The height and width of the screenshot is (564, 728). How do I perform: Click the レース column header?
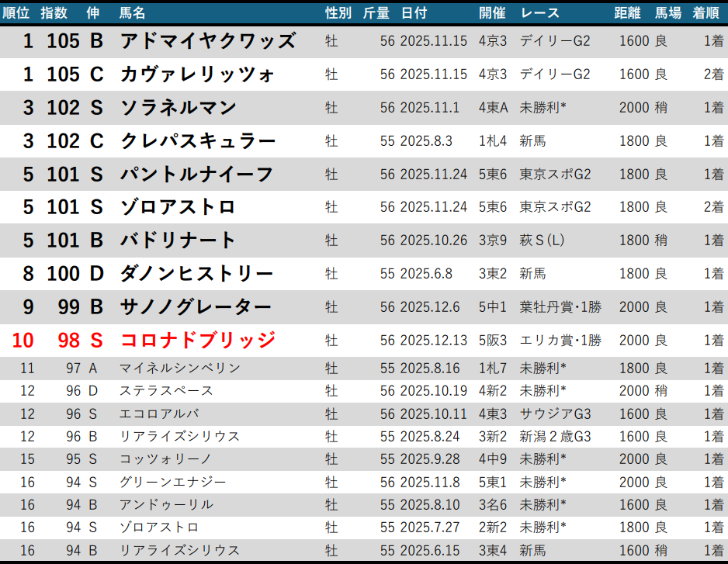coord(539,13)
